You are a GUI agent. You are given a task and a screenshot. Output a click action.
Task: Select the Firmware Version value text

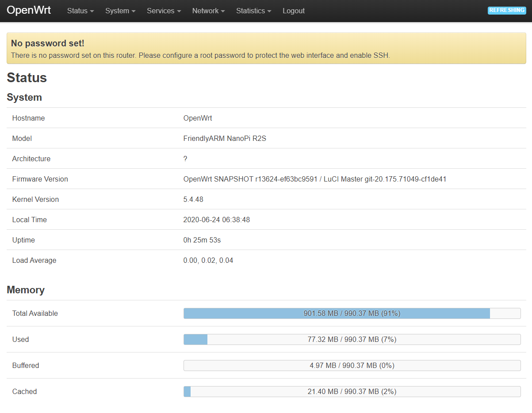click(x=315, y=179)
